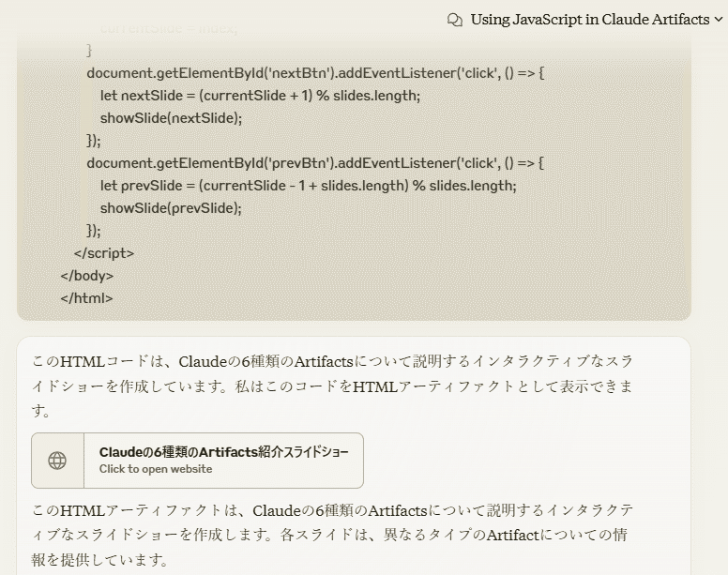
Task: Open the Claudeの6種類のArtifacts紹介スライドショー artifact
Action: (197, 461)
